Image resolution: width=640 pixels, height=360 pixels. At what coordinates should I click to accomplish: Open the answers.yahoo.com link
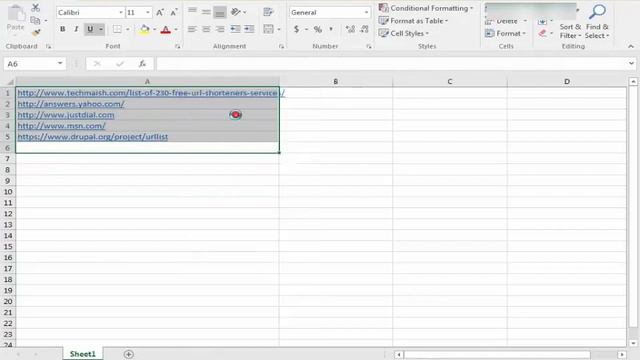pos(71,104)
